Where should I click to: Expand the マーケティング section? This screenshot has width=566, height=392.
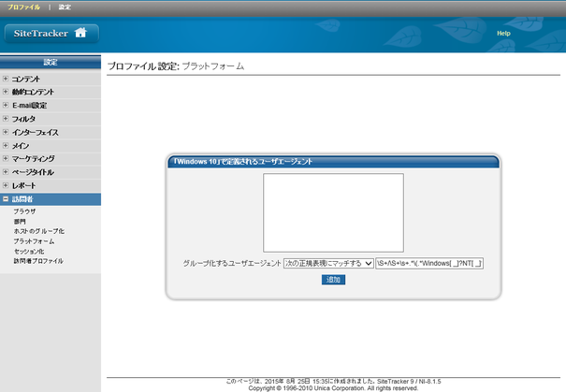click(6, 158)
